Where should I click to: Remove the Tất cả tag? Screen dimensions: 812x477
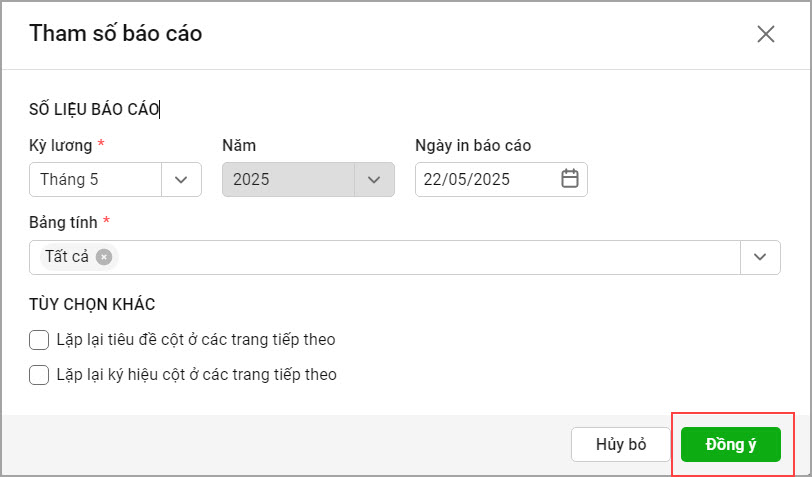104,256
